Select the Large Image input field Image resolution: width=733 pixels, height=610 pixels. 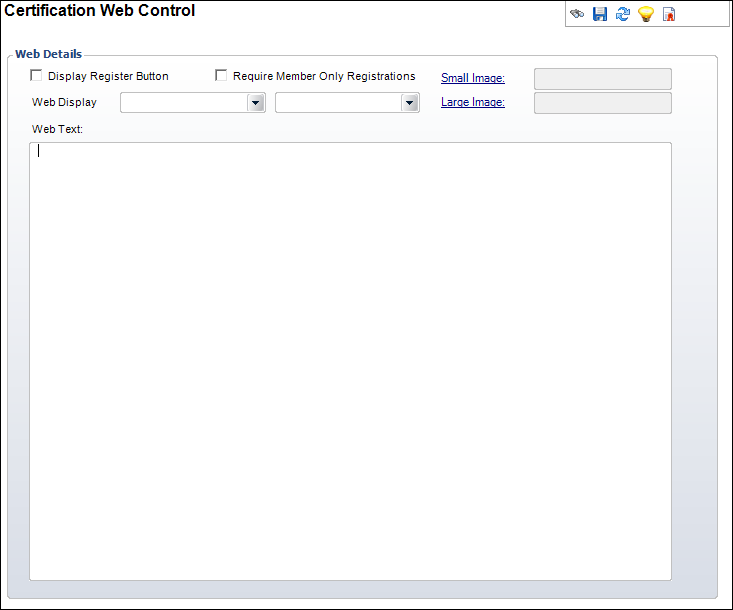pyautogui.click(x=603, y=103)
